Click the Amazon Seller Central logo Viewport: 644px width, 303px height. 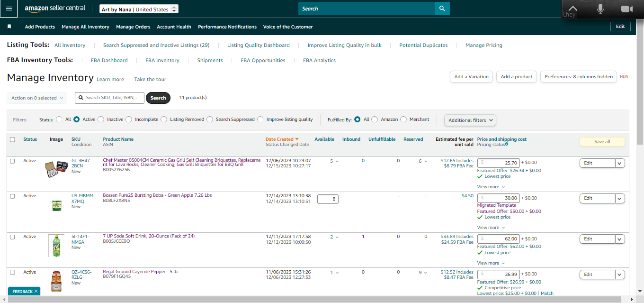click(55, 9)
